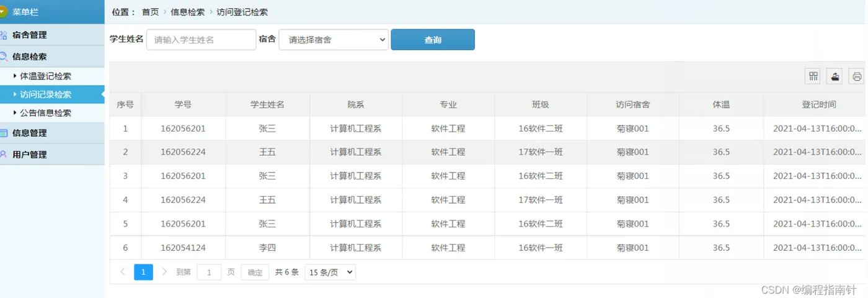
Task: Click 李四 name cell
Action: click(267, 248)
